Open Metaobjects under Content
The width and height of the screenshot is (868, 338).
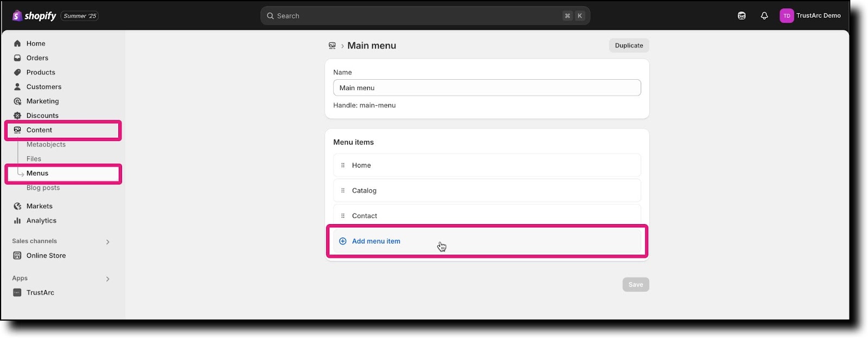point(46,144)
